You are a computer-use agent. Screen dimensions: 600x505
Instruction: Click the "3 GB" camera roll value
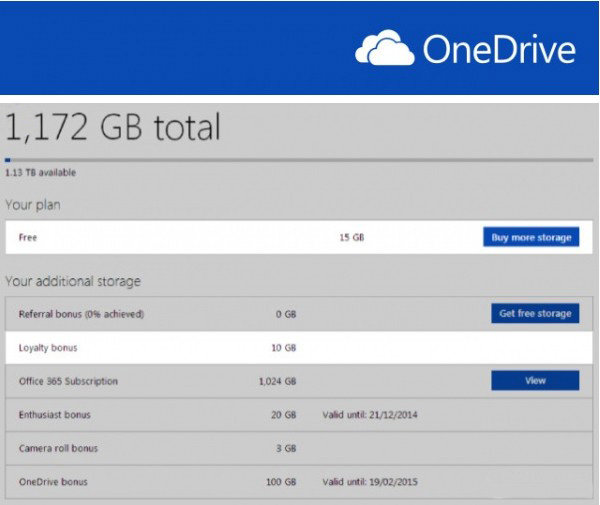pyautogui.click(x=286, y=448)
